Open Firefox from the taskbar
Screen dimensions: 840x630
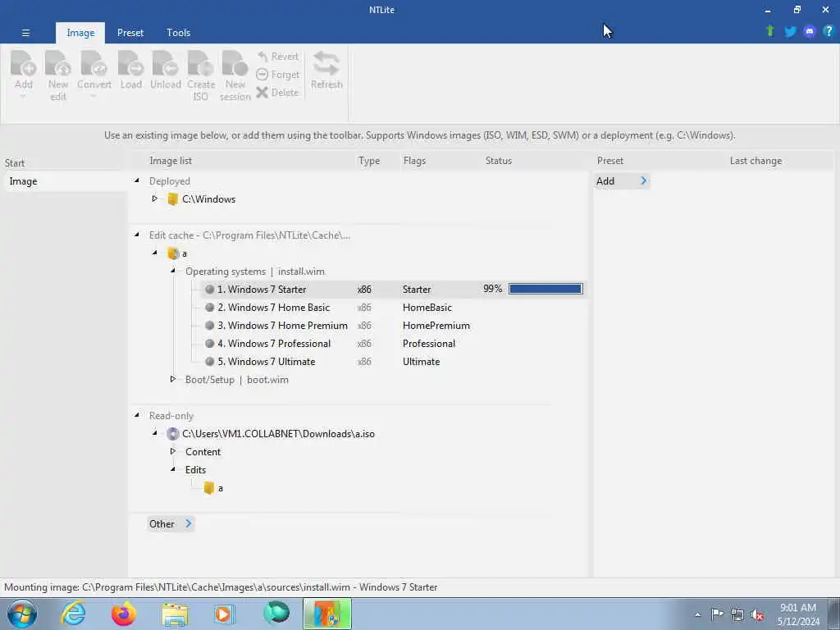pos(124,614)
